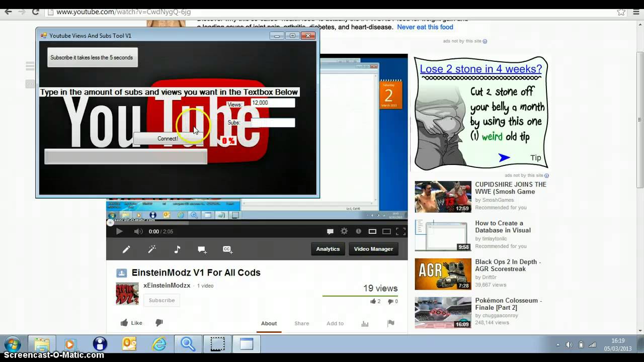Viewport: 644px width, 362px height.
Task: Open the xEinsteinModzx channel link
Action: (167, 286)
